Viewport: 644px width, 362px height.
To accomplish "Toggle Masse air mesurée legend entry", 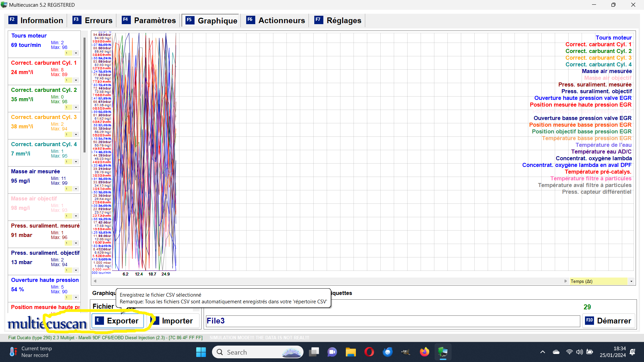I will pyautogui.click(x=606, y=71).
